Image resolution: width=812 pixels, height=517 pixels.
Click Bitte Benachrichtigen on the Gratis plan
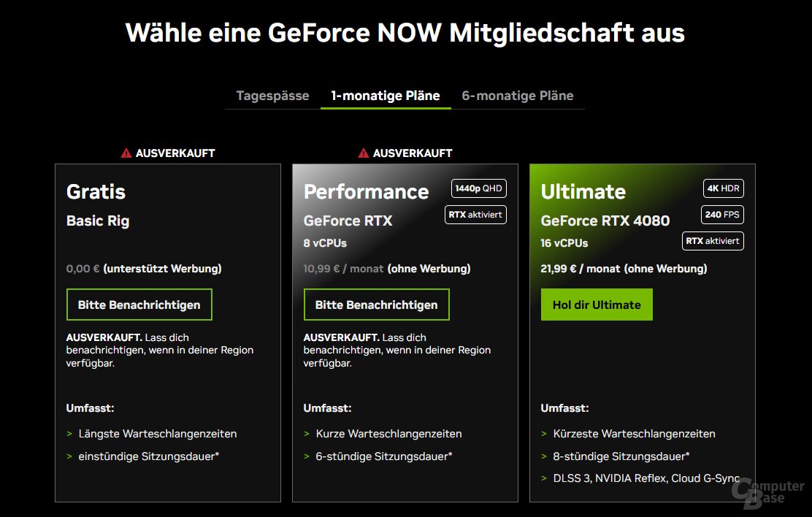pos(139,305)
